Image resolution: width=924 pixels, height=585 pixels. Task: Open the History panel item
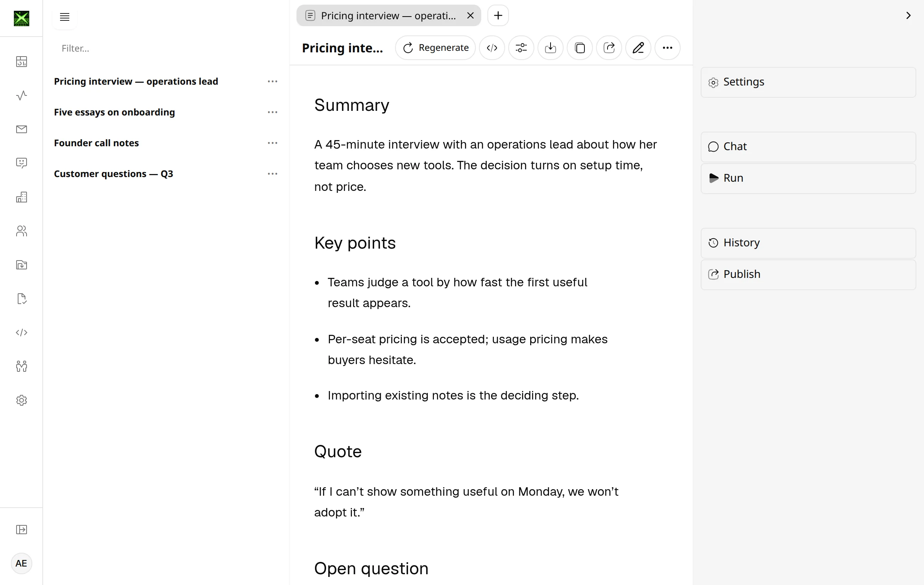point(808,243)
